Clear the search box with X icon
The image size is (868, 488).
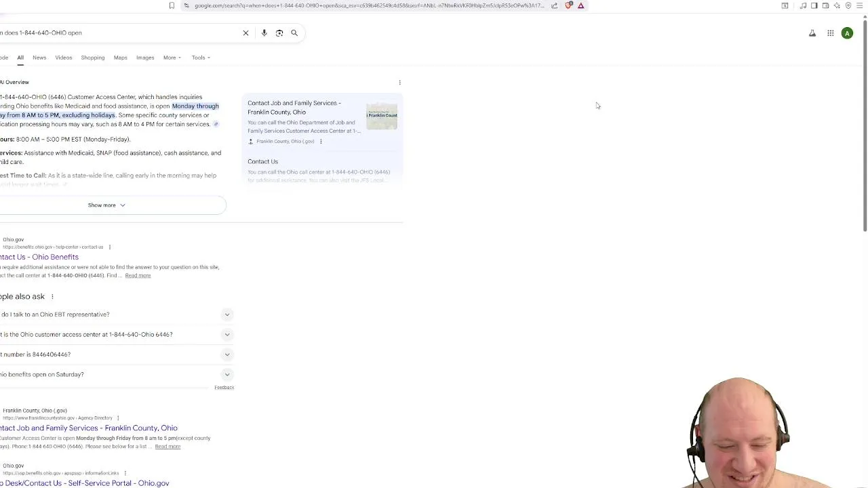tap(245, 33)
